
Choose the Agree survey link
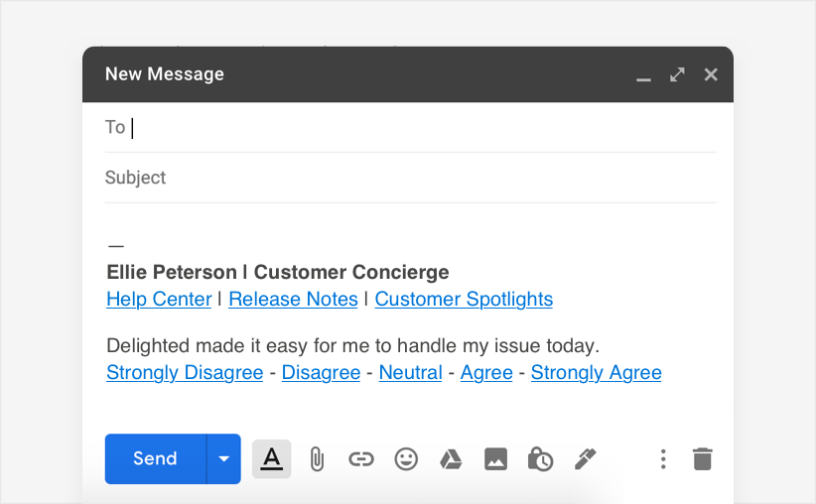click(x=486, y=372)
